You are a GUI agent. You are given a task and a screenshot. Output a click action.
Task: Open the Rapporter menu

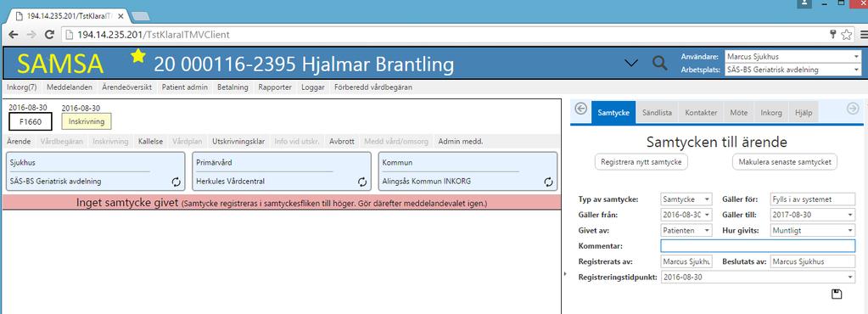click(x=275, y=87)
